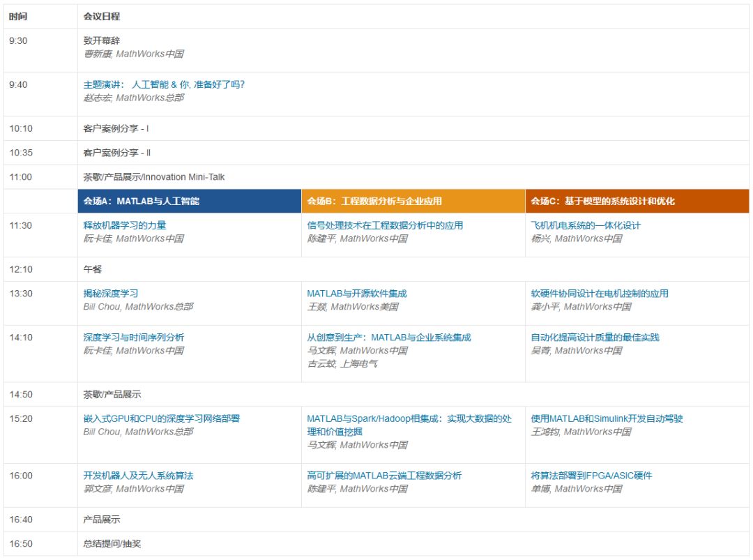753x560 pixels.
Task: Select the speaker line under "软硬件协同设计在电机控制的应用"
Action: pyautogui.click(x=581, y=306)
